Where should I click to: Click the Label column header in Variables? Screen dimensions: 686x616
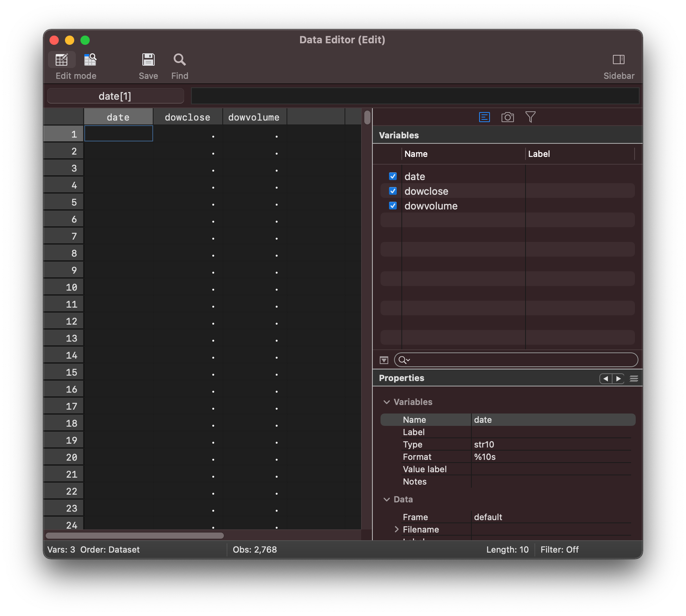click(580, 154)
